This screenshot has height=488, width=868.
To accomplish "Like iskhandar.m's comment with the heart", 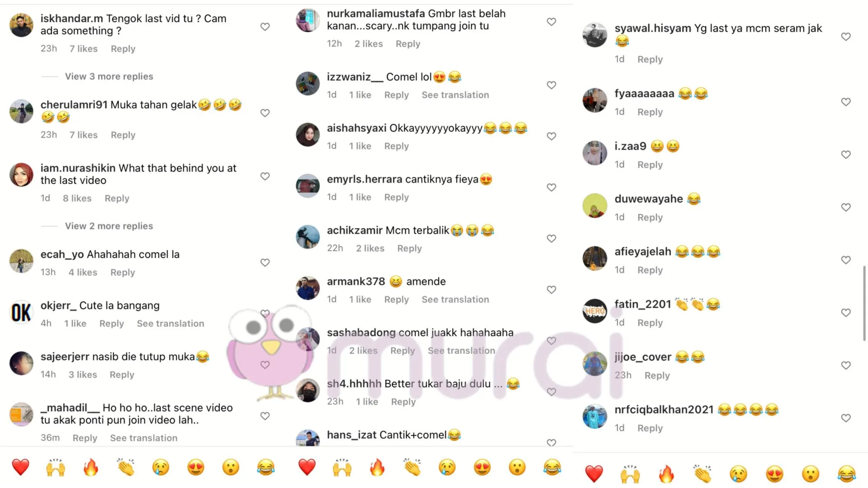I will 265,27.
